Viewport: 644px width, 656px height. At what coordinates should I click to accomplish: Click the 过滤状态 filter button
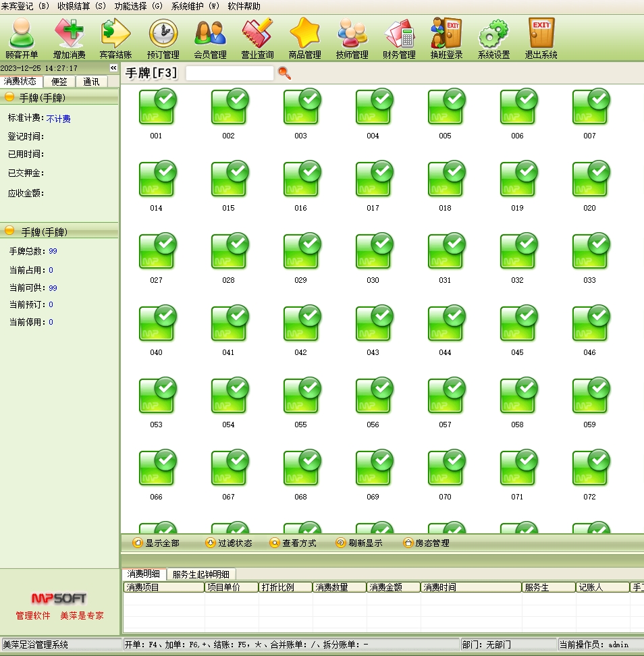coord(229,543)
